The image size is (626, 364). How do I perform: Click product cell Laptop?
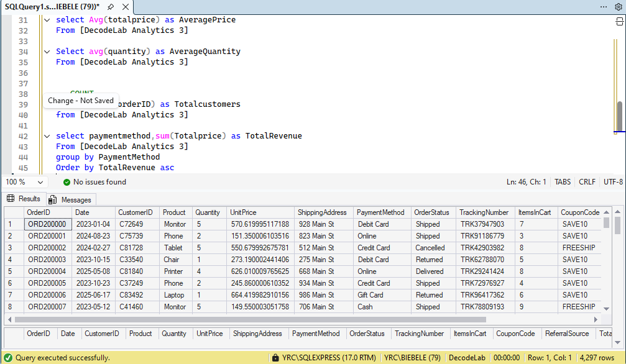click(176, 295)
